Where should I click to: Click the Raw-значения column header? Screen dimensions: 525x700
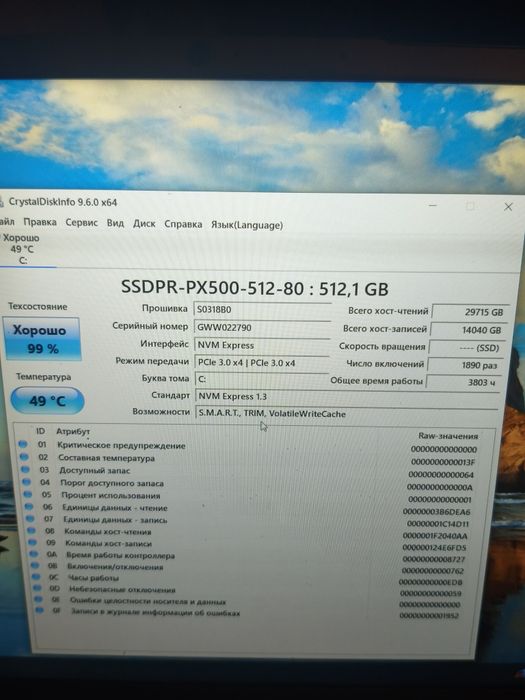point(448,436)
